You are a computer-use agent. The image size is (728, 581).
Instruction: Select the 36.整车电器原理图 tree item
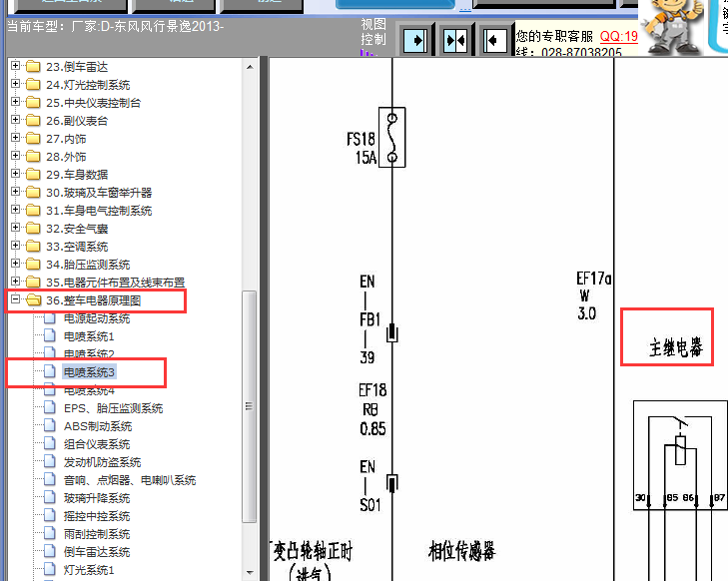coord(93,300)
